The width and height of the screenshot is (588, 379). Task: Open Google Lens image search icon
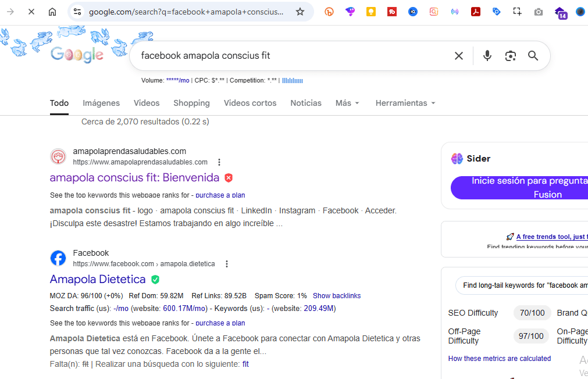510,56
